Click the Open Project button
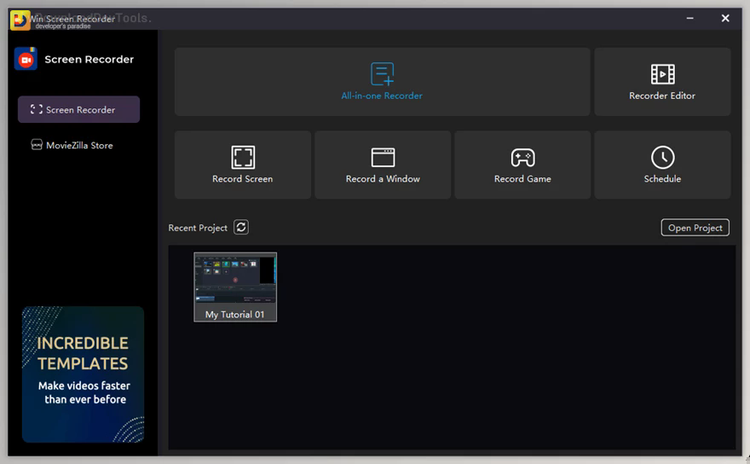Image resolution: width=750 pixels, height=464 pixels. pos(695,228)
